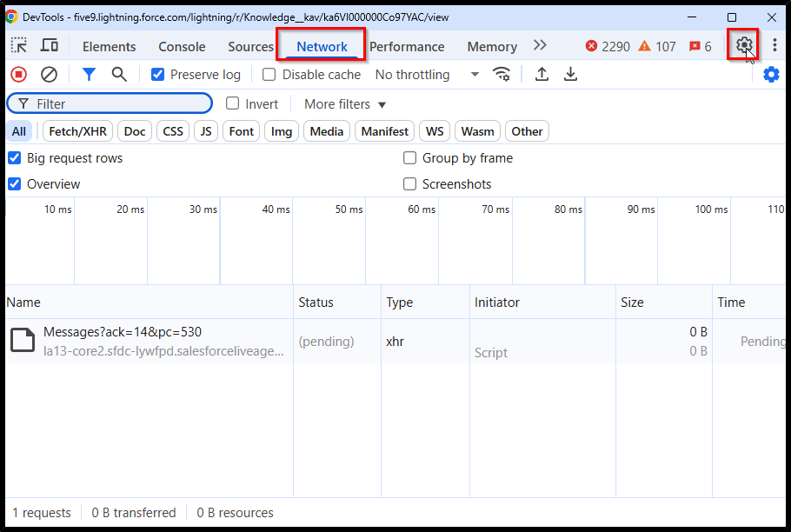
Task: Filter requests by Manifest
Action: coord(384,131)
